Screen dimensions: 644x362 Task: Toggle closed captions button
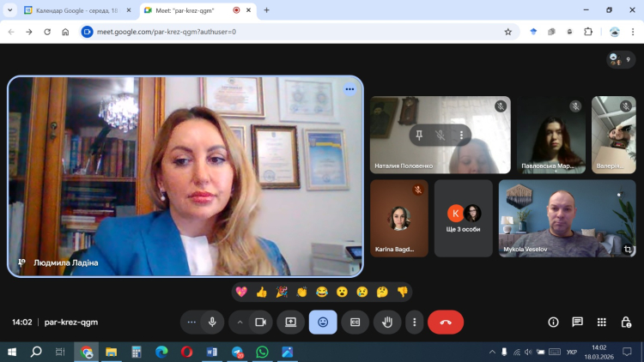(355, 322)
